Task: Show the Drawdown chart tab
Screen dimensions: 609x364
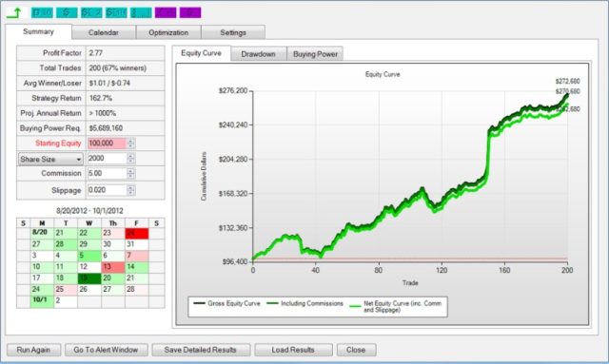Action: (x=258, y=54)
